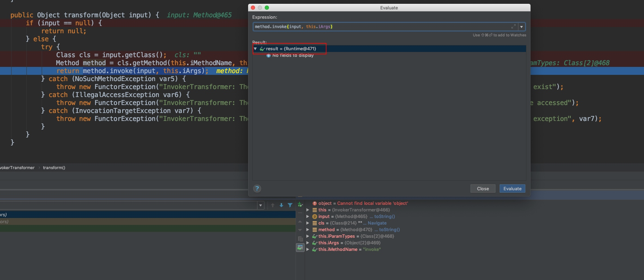The height and width of the screenshot is (280, 644).
Task: Expand the 'cls = {Class@214}' variable
Action: 307,223
